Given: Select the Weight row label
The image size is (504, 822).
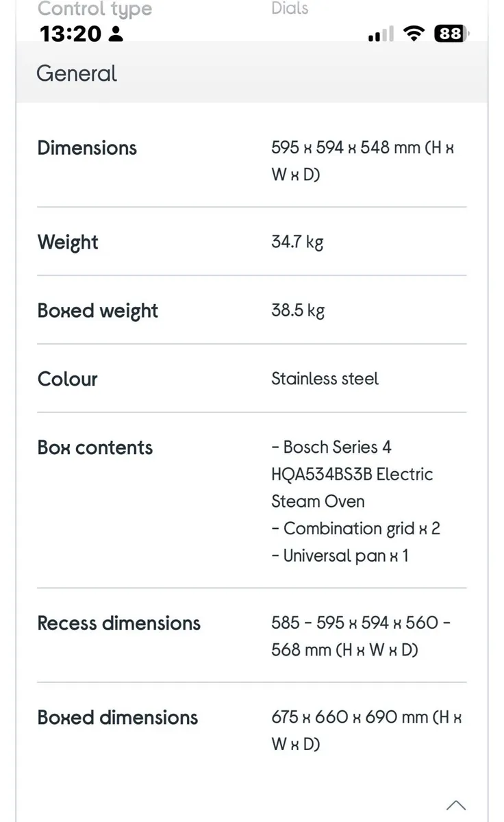Looking at the screenshot, I should [68, 242].
